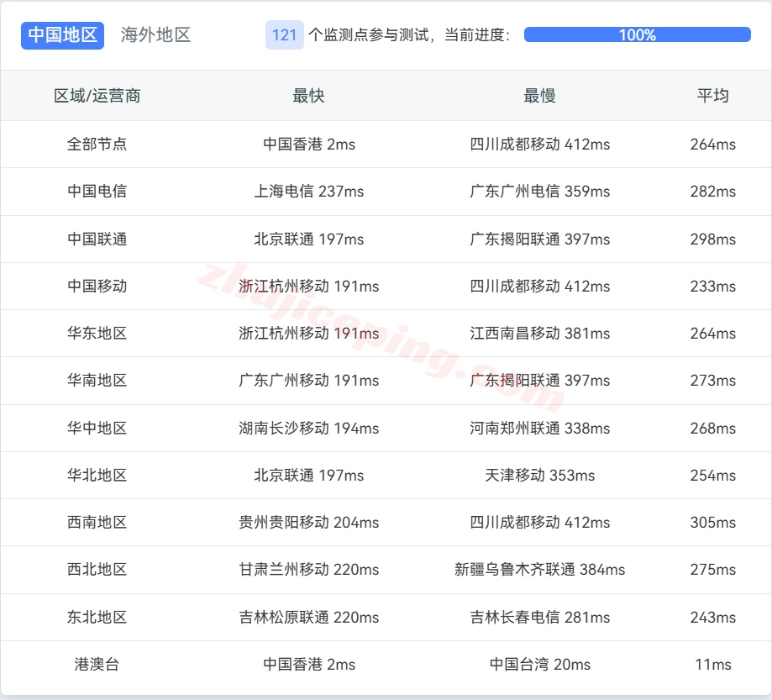Click 贵州贵阳移动 204ms cell
Viewport: 772px width, 700px height.
pyautogui.click(x=308, y=522)
